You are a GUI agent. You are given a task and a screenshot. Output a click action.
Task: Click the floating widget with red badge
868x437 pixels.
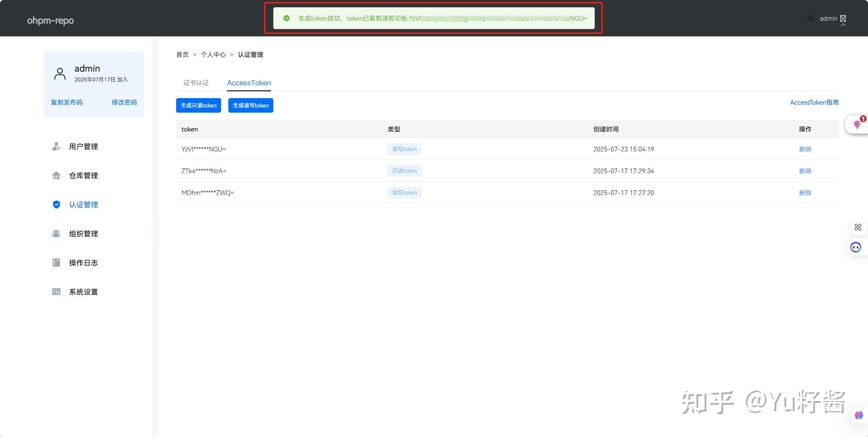(x=857, y=124)
